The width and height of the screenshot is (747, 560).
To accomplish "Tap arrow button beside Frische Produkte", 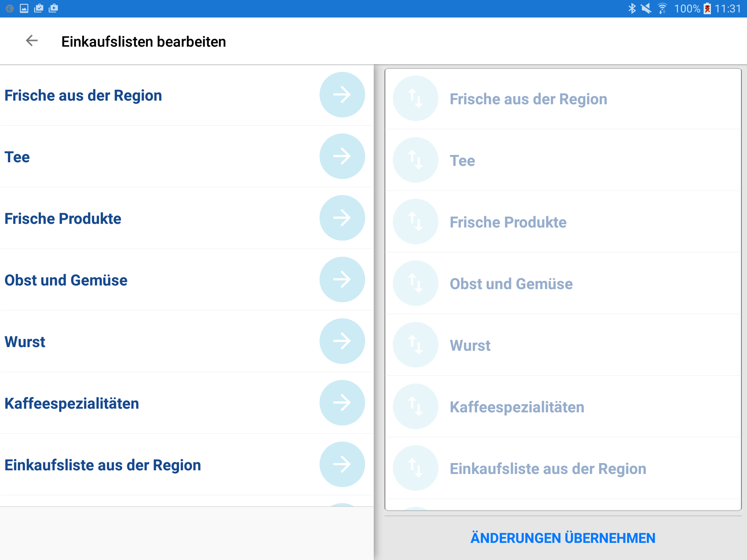I will (x=342, y=218).
